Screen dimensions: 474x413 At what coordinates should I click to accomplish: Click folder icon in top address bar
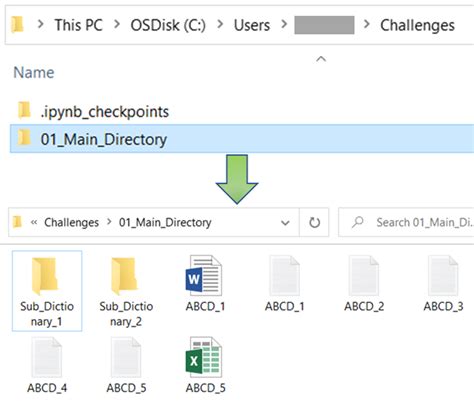17,24
